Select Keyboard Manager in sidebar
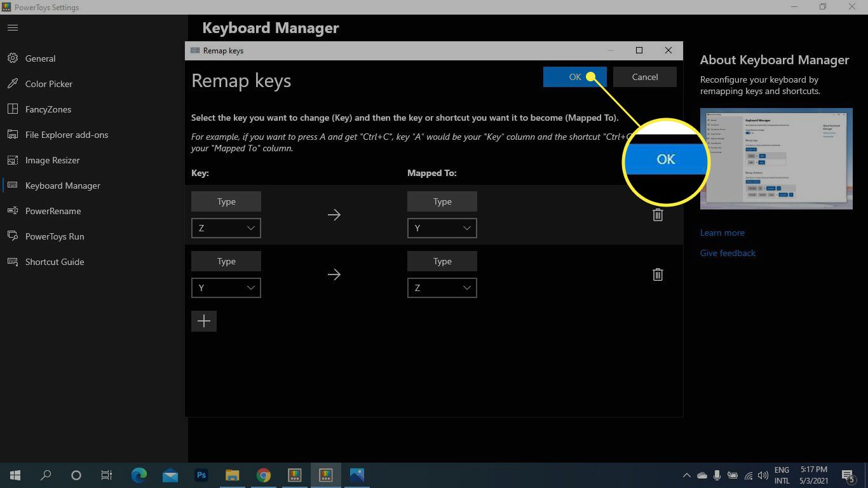868x488 pixels. coord(94,186)
